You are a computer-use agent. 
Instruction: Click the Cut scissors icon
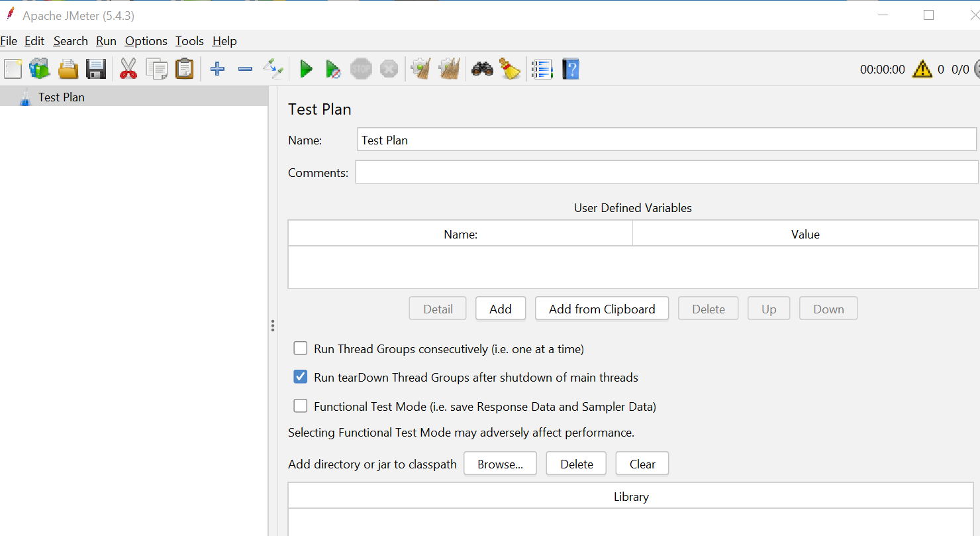click(x=128, y=69)
